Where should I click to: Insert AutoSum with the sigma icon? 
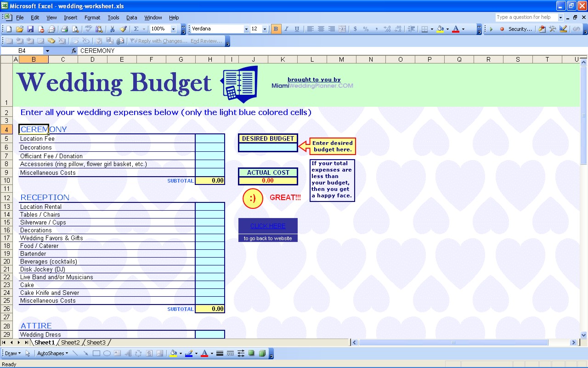136,29
